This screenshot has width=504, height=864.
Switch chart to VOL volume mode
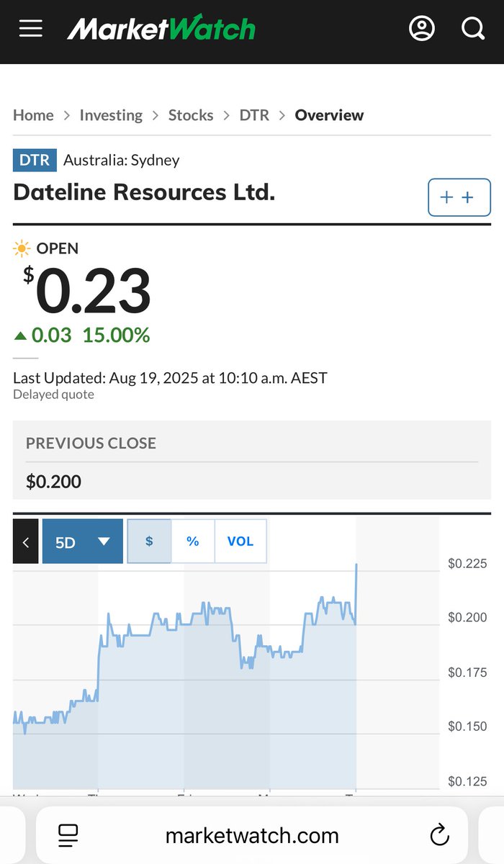(240, 541)
